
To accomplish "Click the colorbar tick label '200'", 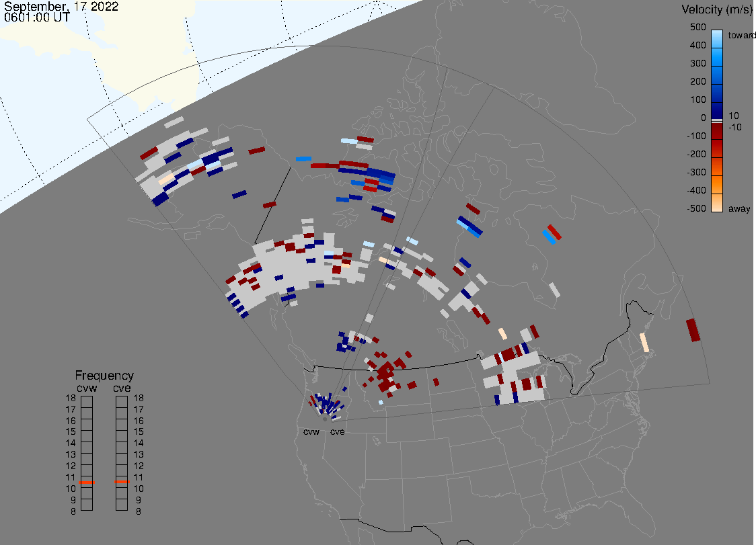I will [697, 81].
